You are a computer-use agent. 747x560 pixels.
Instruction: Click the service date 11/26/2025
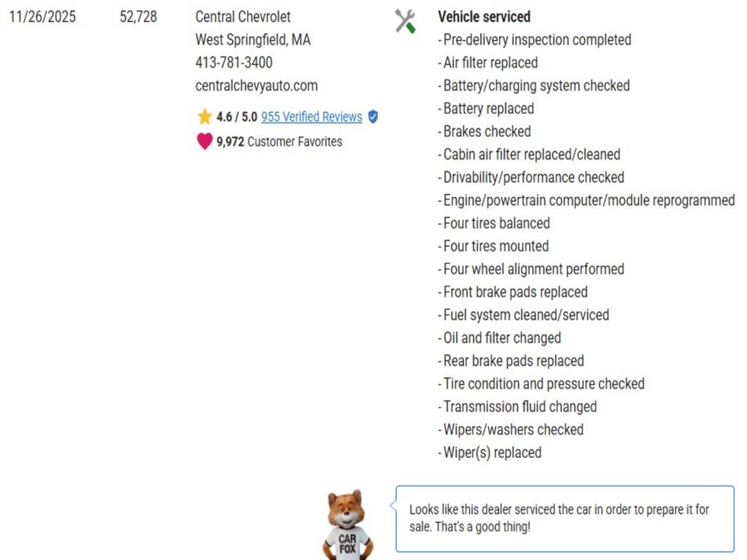coord(42,17)
